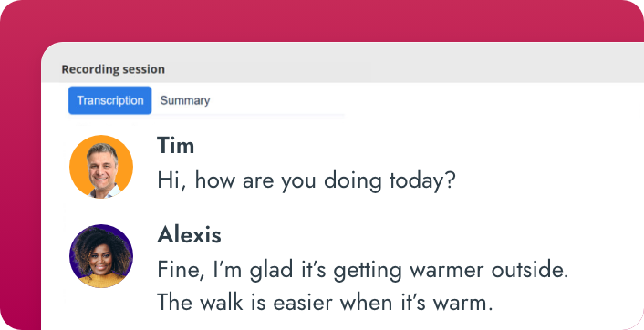
Task: Click the word "easier" in Alexis's reply
Action: tap(303, 304)
